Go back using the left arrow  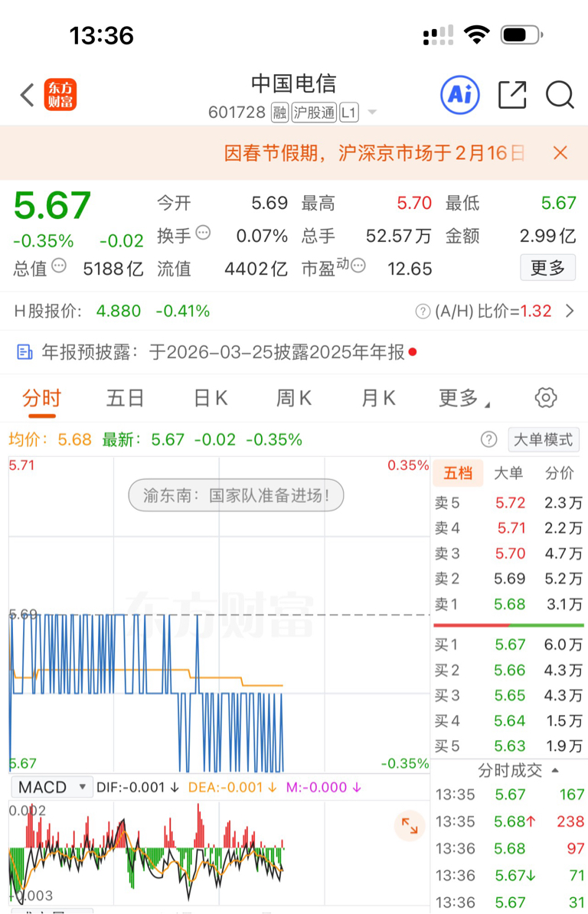27,95
